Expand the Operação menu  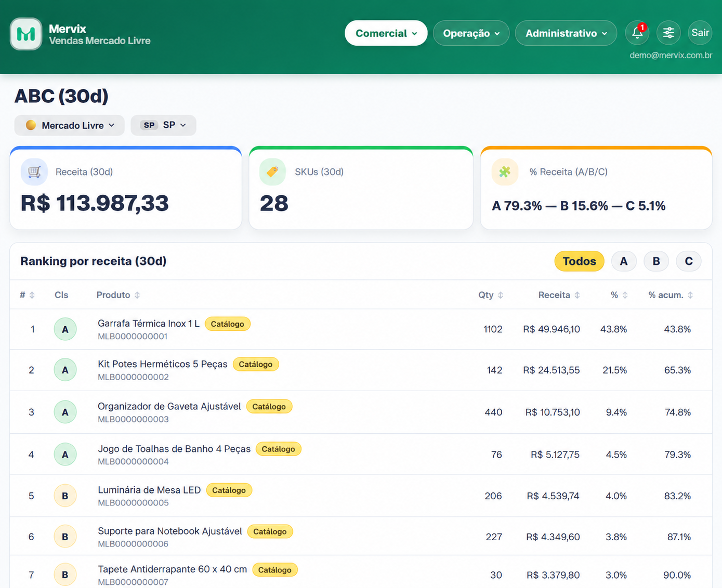click(471, 33)
